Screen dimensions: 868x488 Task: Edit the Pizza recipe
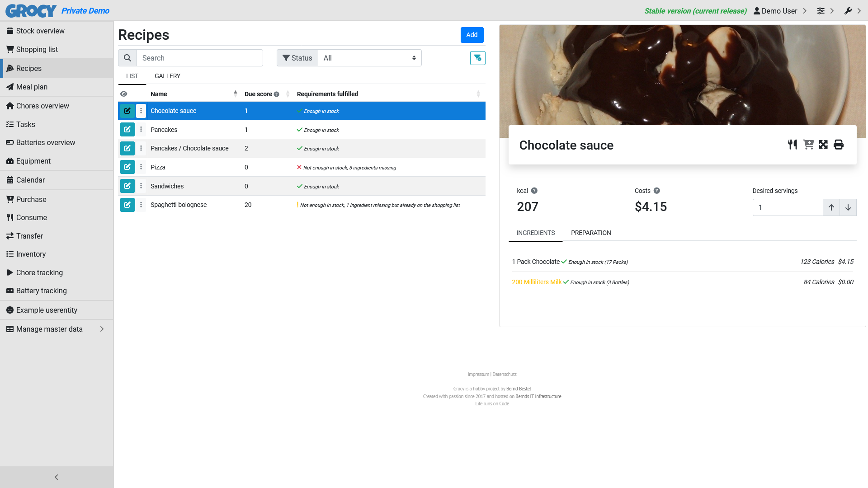click(127, 167)
